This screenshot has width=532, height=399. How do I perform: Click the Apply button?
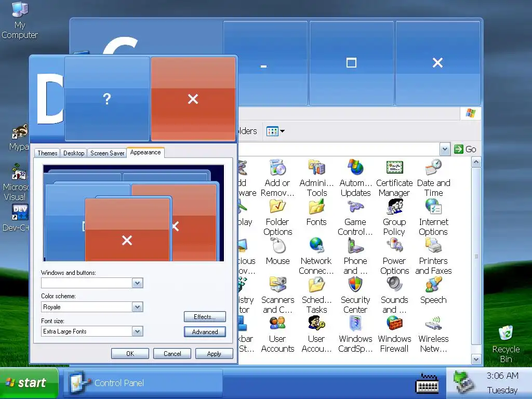pos(214,353)
